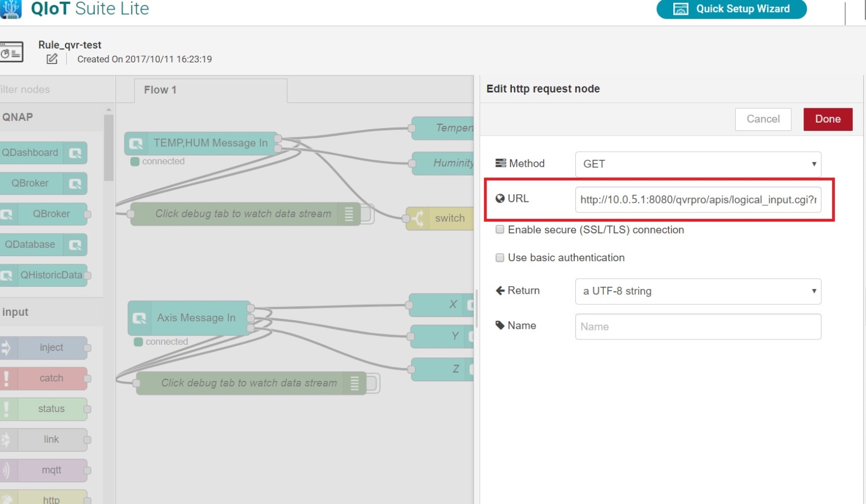
Task: Enable secure (SSL/TLS) connection checkbox
Action: [500, 230]
